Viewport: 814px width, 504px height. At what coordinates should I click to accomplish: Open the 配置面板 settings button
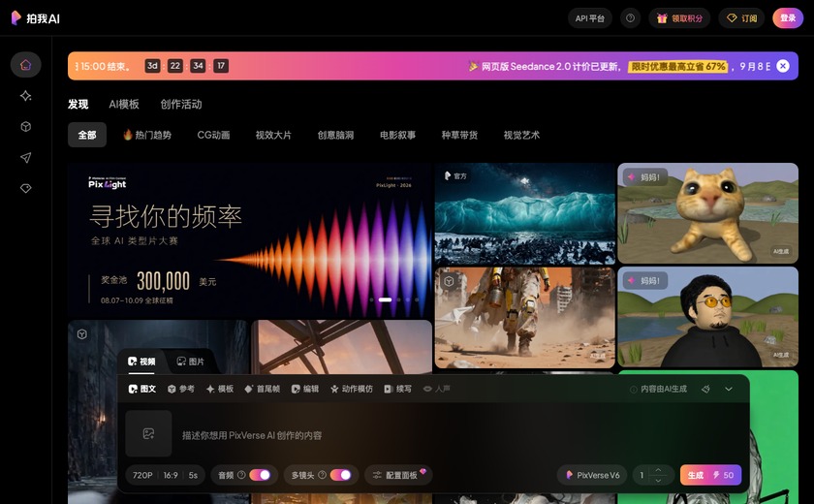click(398, 475)
